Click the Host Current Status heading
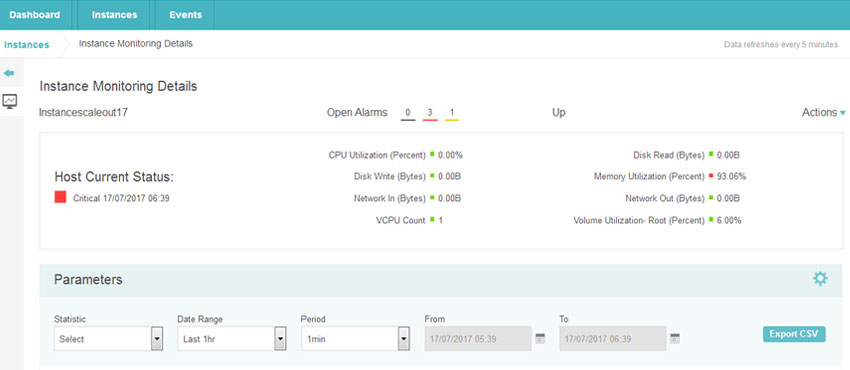Screen dimensions: 850x370 [x=114, y=177]
